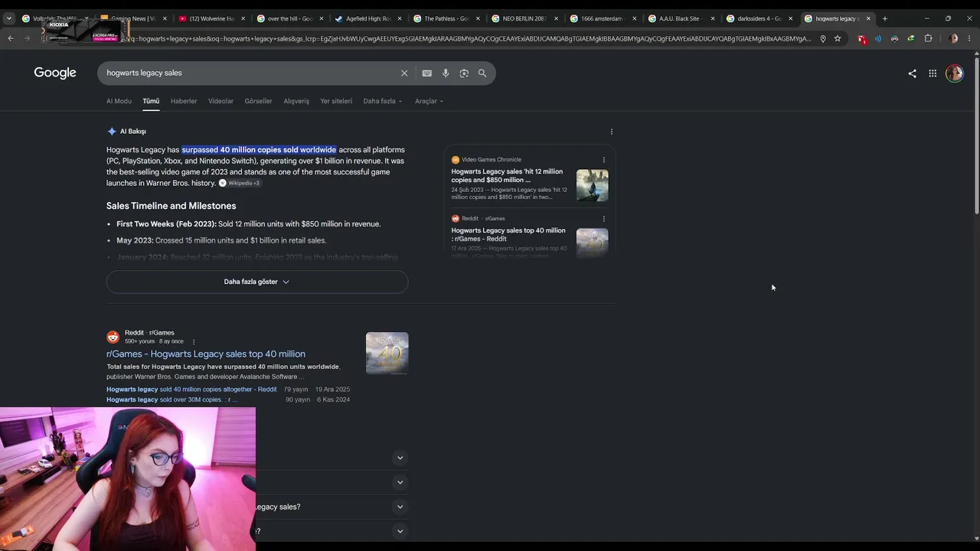Open the Araçlar tools dropdown

point(429,101)
